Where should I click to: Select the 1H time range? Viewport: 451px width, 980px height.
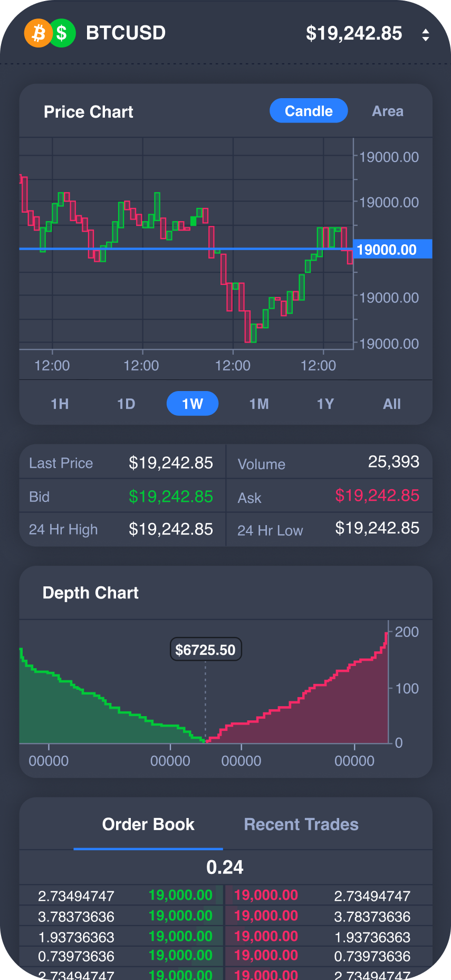(x=60, y=404)
